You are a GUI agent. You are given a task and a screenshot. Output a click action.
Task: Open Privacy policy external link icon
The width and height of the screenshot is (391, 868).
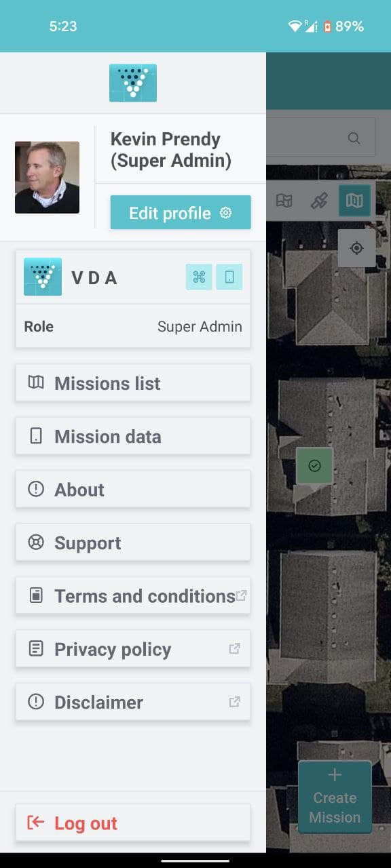235,648
